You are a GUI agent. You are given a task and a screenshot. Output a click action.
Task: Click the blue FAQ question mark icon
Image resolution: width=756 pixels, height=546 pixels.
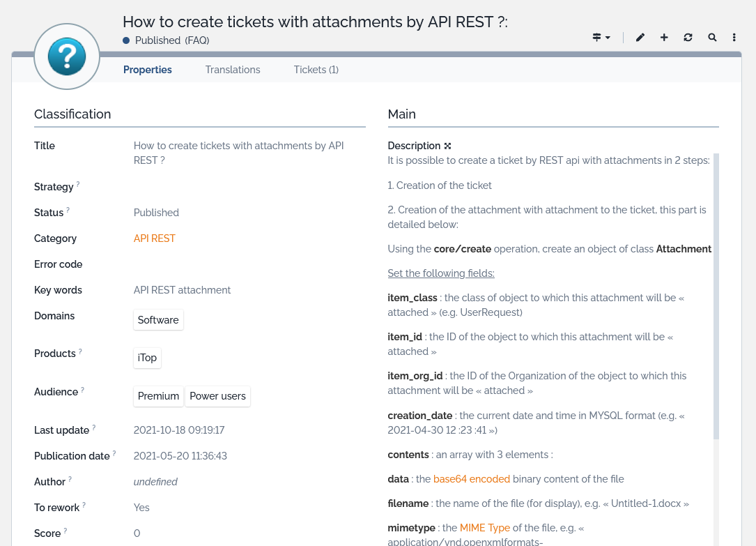67,57
